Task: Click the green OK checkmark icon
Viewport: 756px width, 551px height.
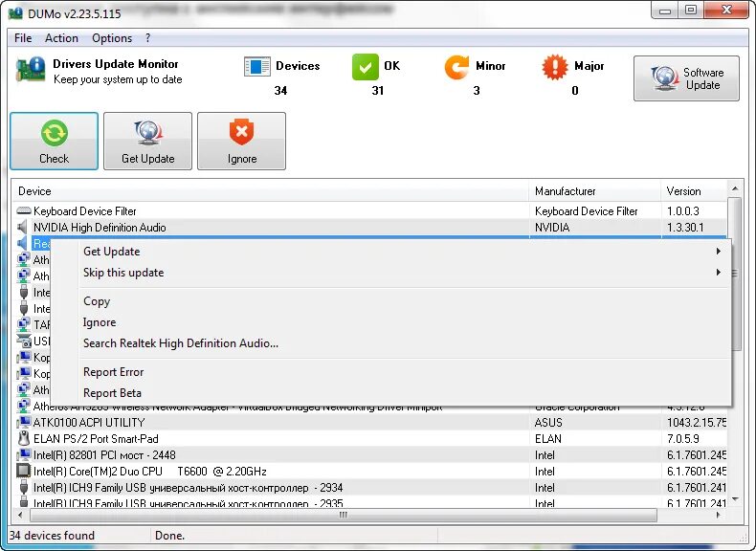Action: tap(365, 67)
